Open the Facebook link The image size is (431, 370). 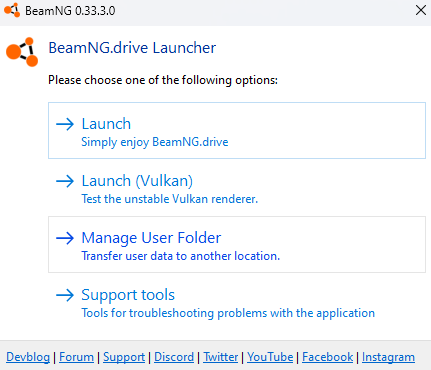click(327, 357)
